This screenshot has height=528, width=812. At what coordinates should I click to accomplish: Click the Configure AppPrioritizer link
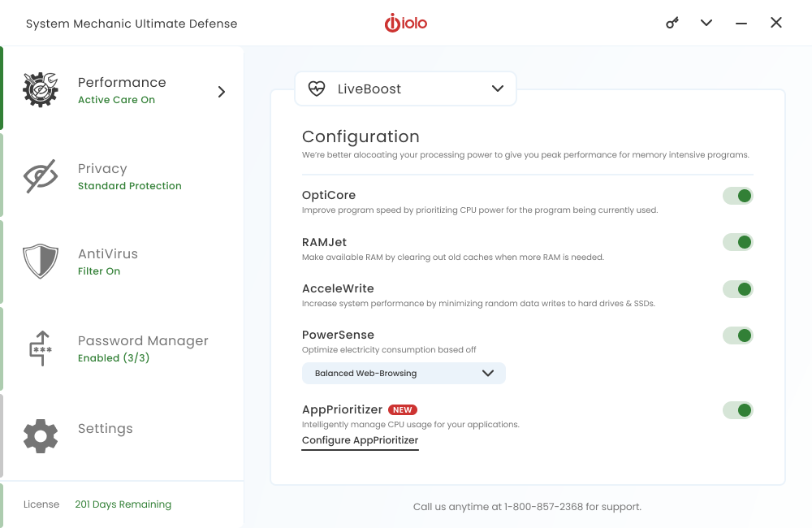[x=360, y=440]
